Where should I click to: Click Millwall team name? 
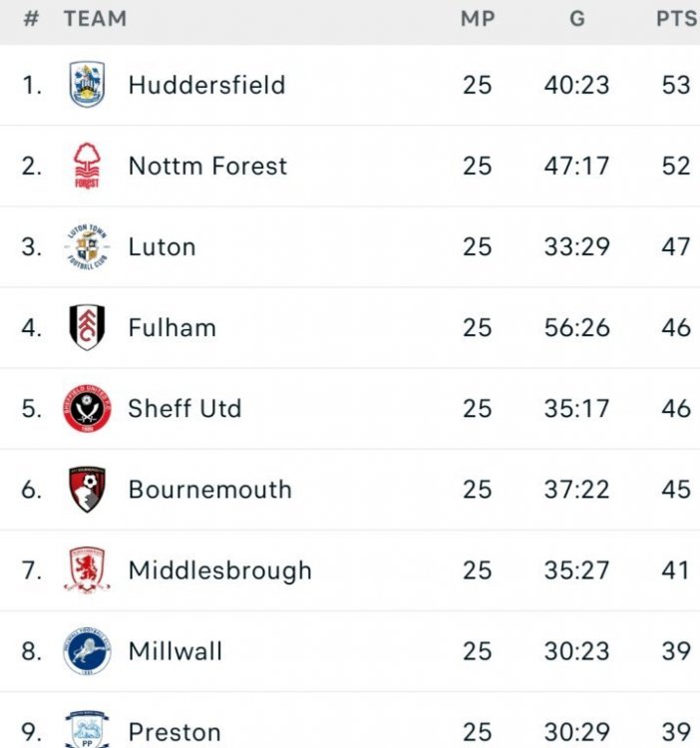click(175, 651)
